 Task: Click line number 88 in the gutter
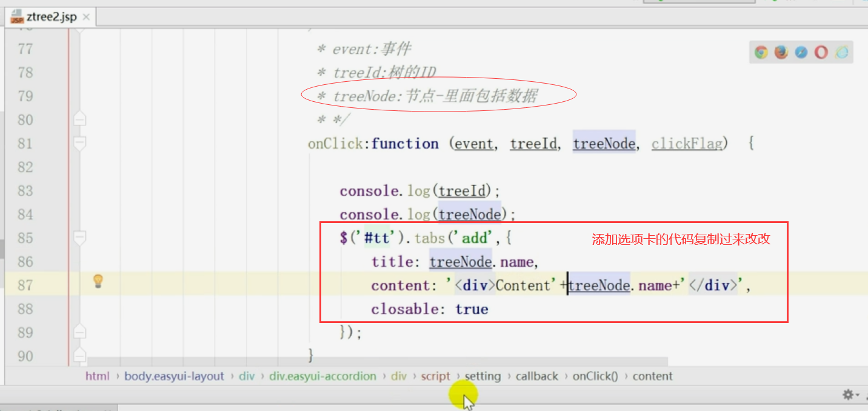[x=25, y=309]
